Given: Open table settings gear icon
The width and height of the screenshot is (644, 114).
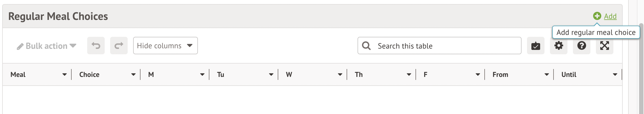Looking at the screenshot, I should (559, 46).
